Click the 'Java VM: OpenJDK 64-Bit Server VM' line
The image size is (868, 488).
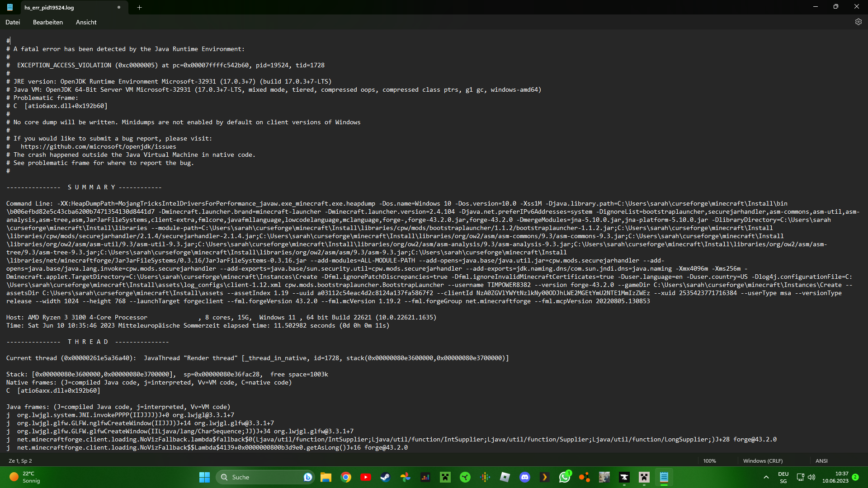click(274, 89)
